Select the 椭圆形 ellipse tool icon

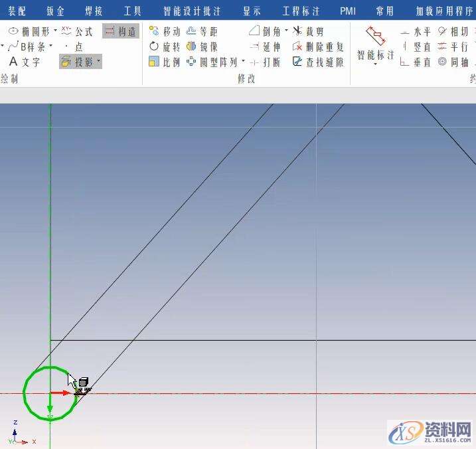point(13,31)
